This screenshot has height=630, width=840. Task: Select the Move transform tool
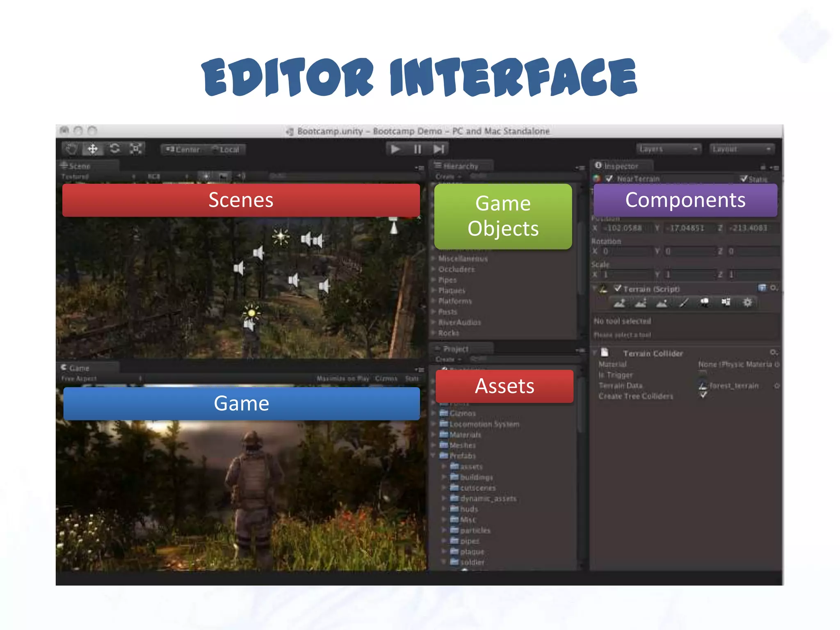(93, 149)
